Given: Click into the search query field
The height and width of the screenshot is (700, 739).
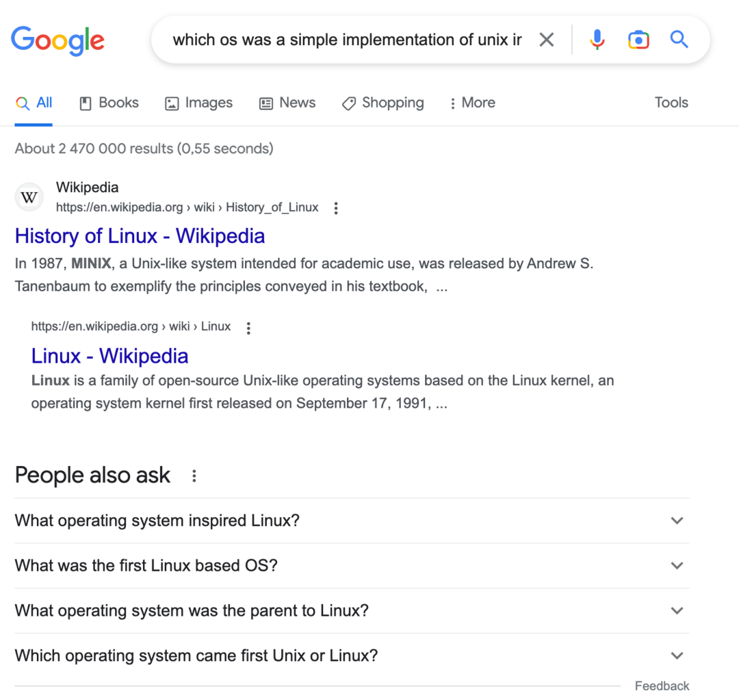Looking at the screenshot, I should click(x=348, y=40).
